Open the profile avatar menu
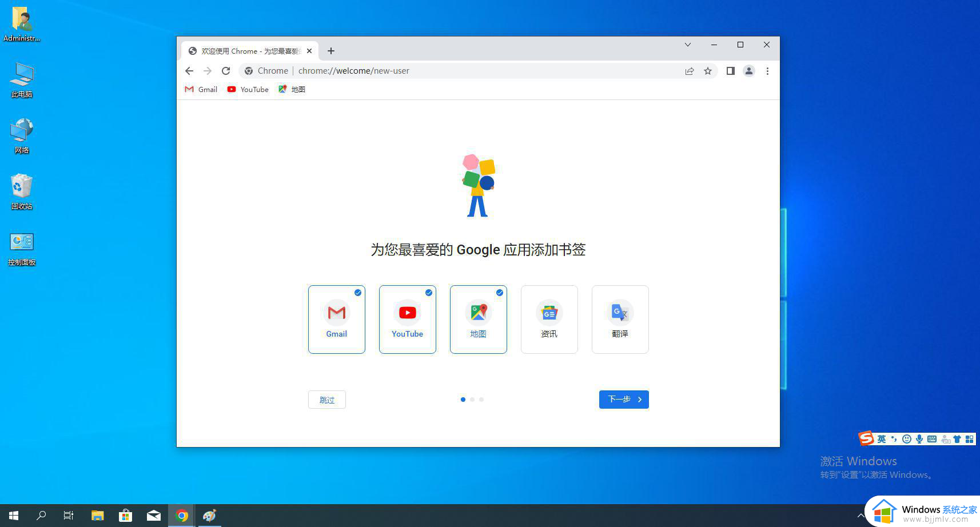This screenshot has height=527, width=980. (x=748, y=71)
